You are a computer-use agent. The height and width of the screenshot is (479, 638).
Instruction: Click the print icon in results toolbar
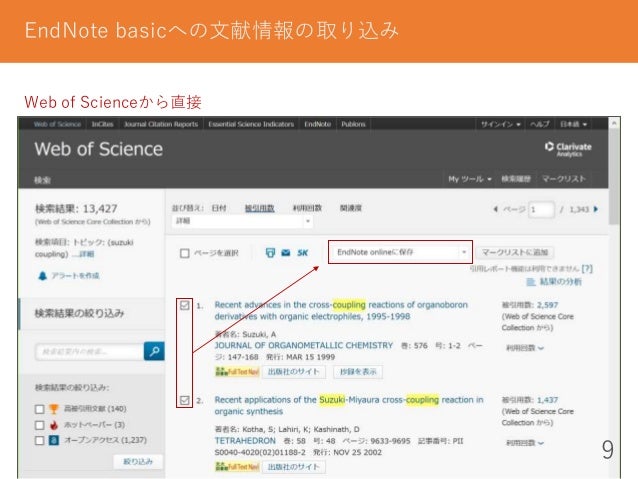tap(270, 253)
